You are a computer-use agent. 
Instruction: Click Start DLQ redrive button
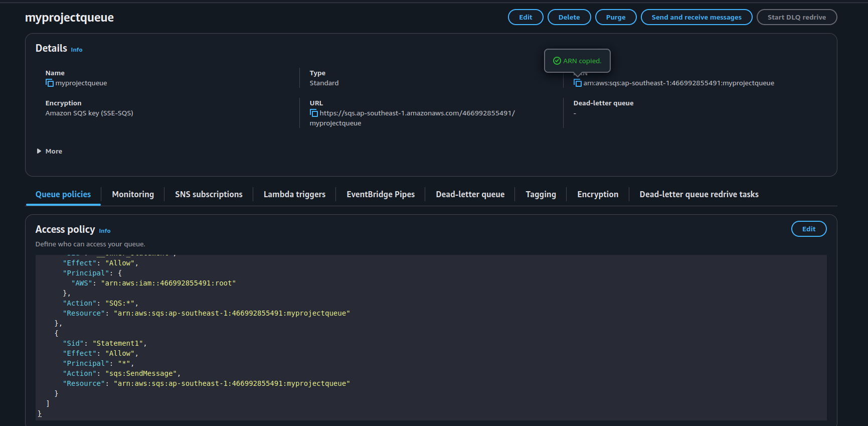click(x=796, y=17)
